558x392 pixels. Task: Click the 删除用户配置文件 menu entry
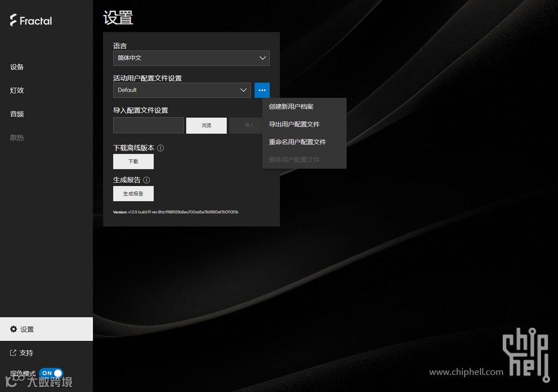pos(304,160)
